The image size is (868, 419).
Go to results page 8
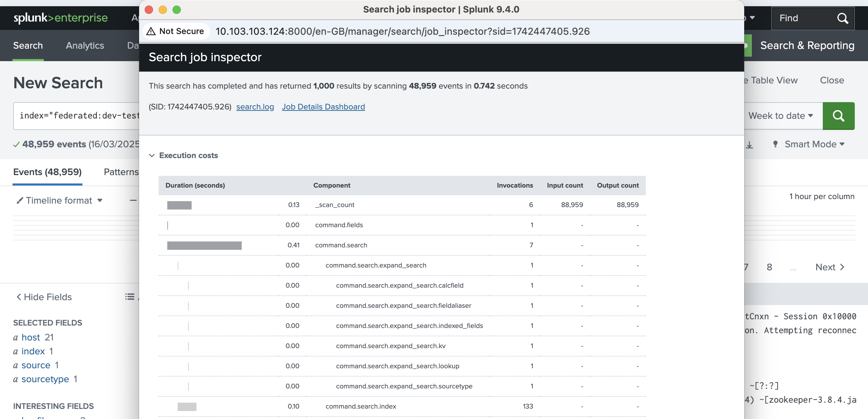point(769,267)
